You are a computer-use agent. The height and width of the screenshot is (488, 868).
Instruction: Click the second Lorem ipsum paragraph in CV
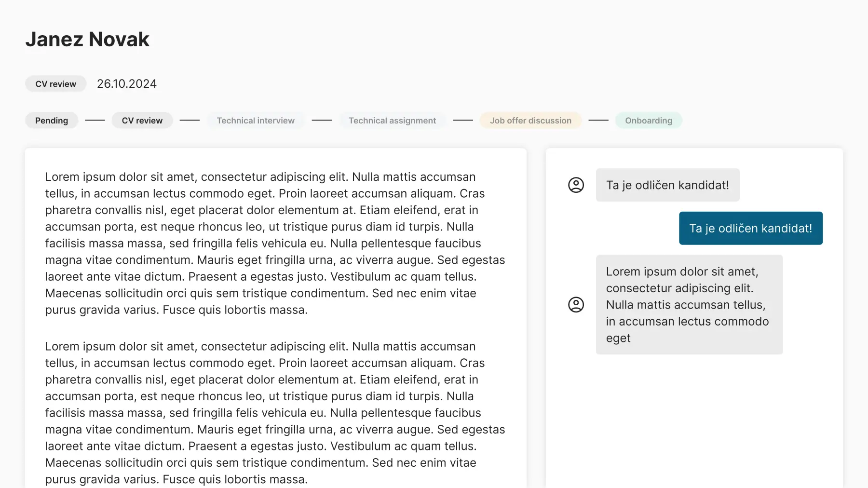[275, 413]
